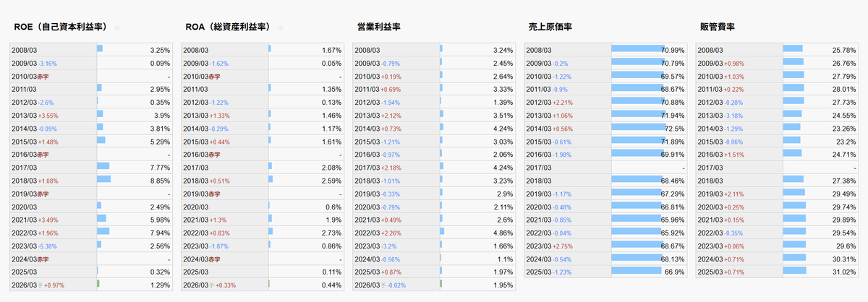Click the 営業利益率 2024/03 row with 1.1%
The height and width of the screenshot is (302, 868).
[434, 258]
